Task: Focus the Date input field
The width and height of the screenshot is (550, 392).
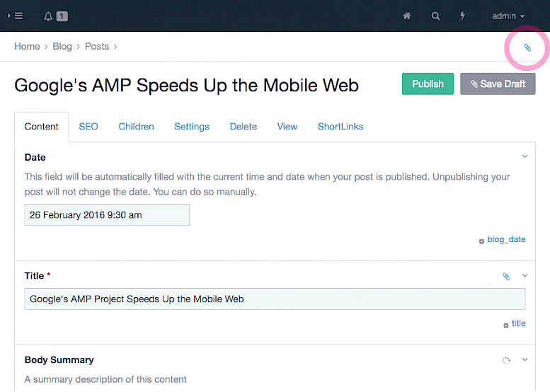Action: (107, 215)
